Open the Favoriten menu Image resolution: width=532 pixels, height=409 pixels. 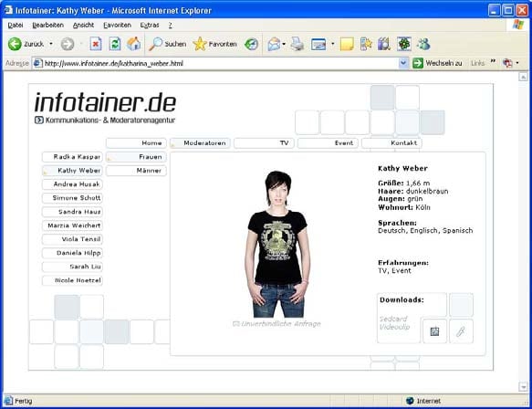tap(117, 26)
